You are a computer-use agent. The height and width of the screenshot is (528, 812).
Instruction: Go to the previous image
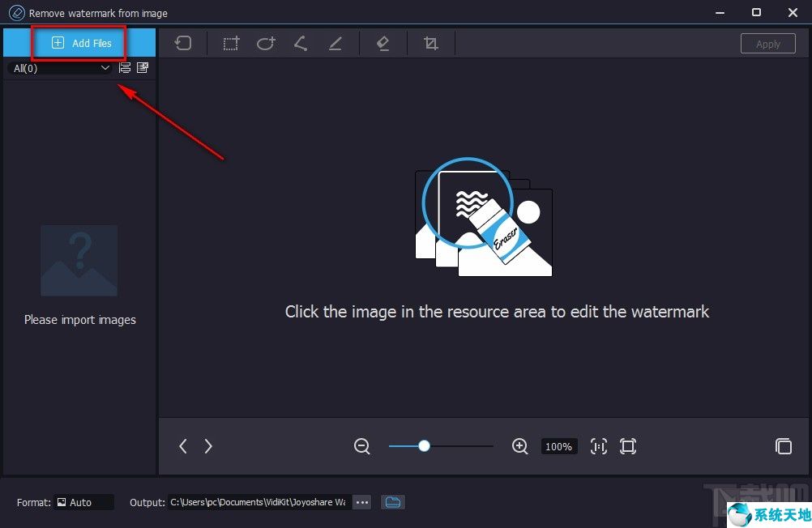pyautogui.click(x=183, y=446)
